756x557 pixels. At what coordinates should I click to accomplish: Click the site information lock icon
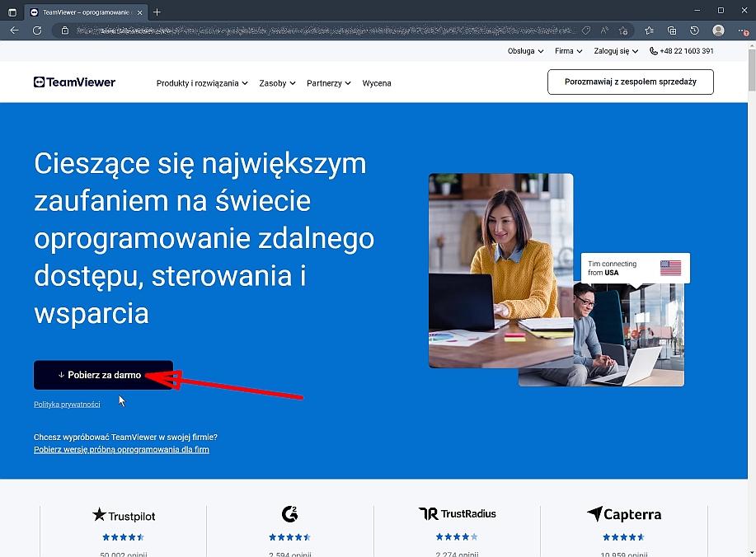click(x=65, y=30)
